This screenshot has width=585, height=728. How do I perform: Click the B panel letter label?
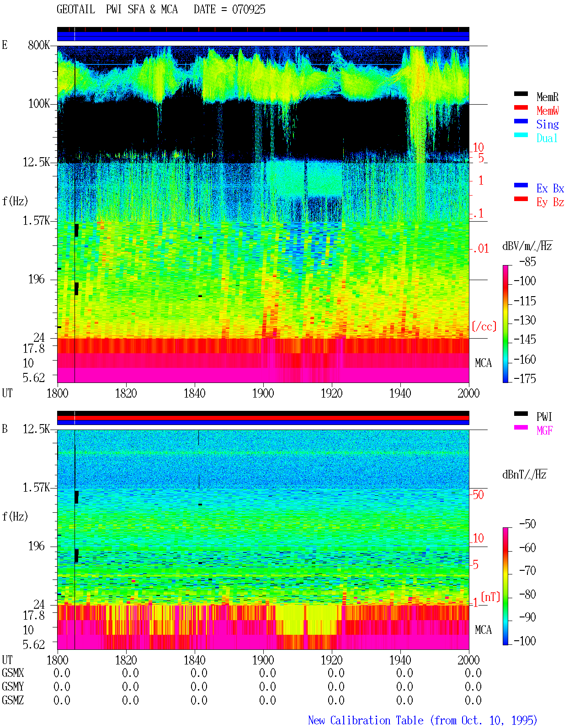(5, 429)
